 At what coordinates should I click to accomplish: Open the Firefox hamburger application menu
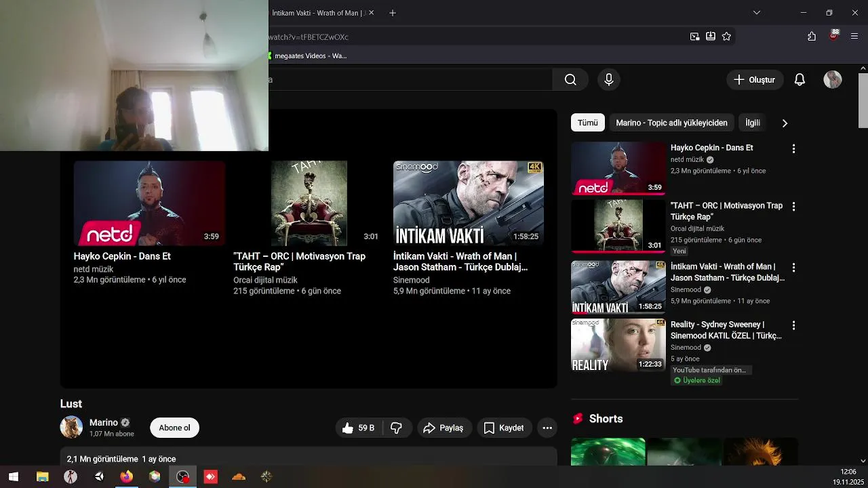coord(854,37)
